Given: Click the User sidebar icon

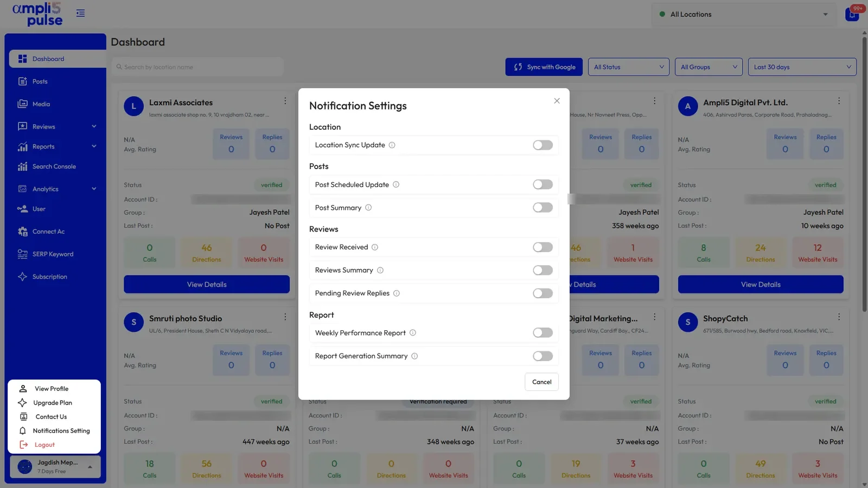Looking at the screenshot, I should click(x=22, y=209).
